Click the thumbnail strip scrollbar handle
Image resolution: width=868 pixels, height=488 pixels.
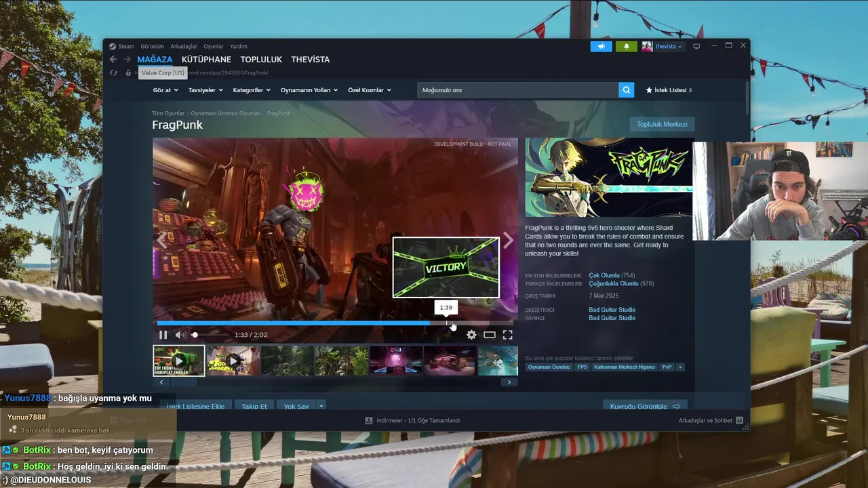[x=183, y=382]
